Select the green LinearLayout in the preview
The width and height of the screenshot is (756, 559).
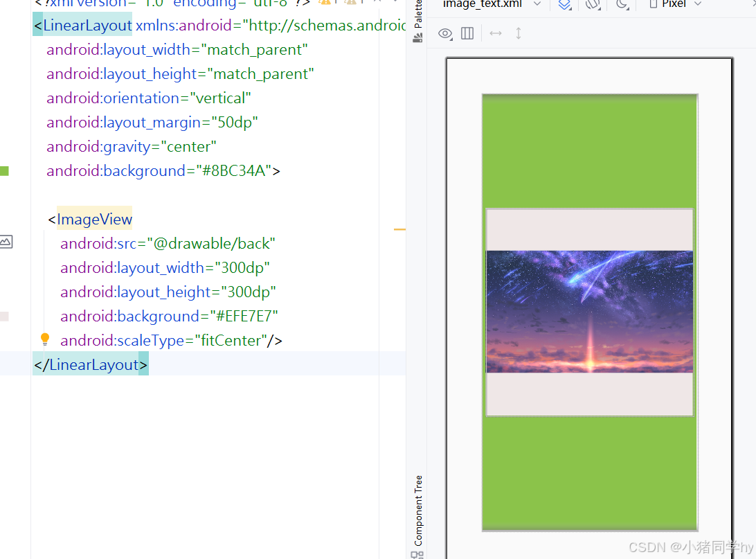click(590, 150)
